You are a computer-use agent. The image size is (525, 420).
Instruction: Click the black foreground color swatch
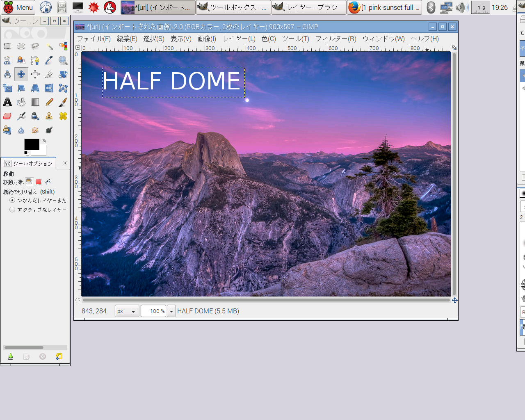tap(32, 144)
